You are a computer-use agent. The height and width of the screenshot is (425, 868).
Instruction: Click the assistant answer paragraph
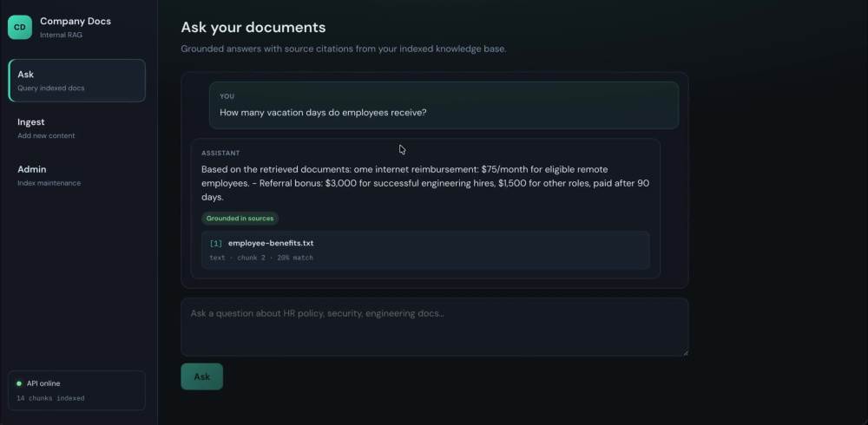425,183
